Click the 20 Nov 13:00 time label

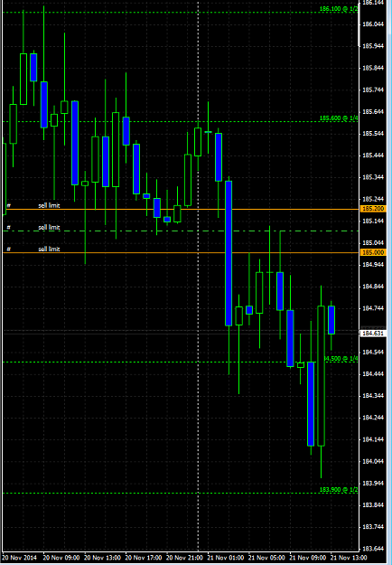pos(102,557)
